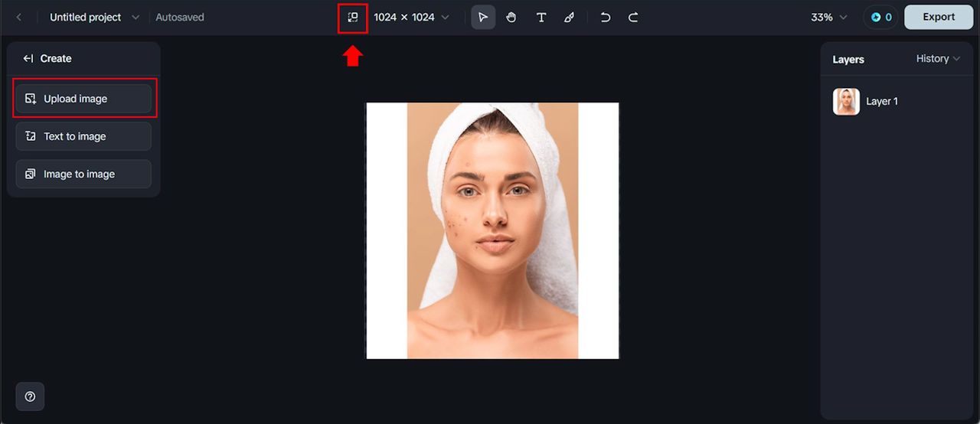Activate the Hand pan tool
Screen dimensions: 980x424
[x=511, y=17]
